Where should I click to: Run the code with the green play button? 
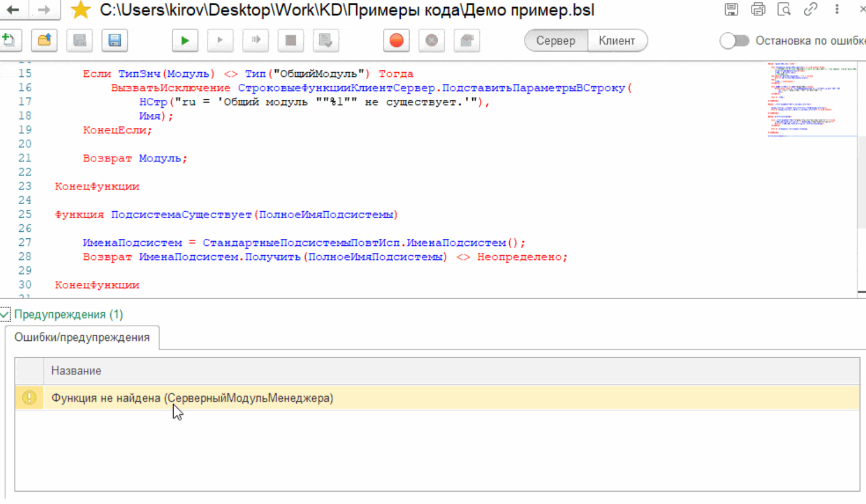point(185,40)
